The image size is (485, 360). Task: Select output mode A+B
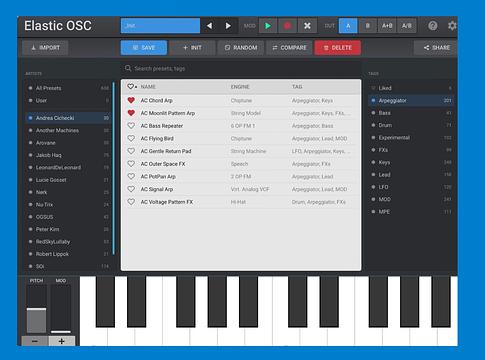pos(387,26)
